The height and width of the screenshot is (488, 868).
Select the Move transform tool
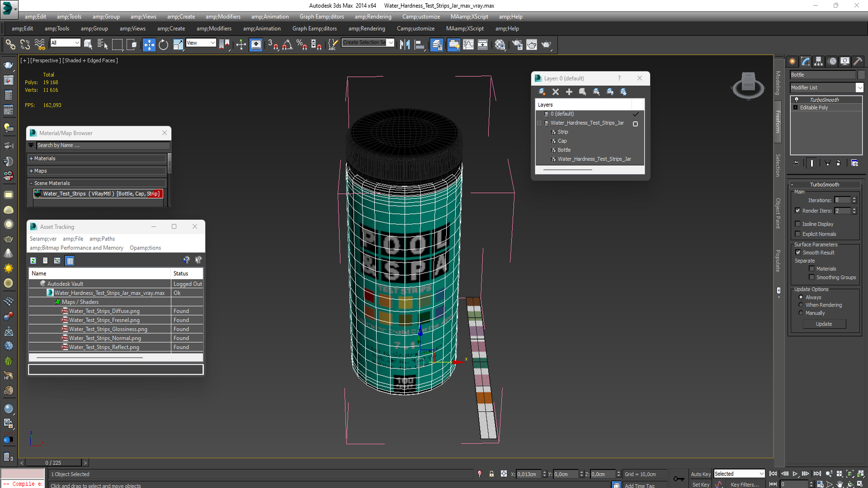pos(149,45)
